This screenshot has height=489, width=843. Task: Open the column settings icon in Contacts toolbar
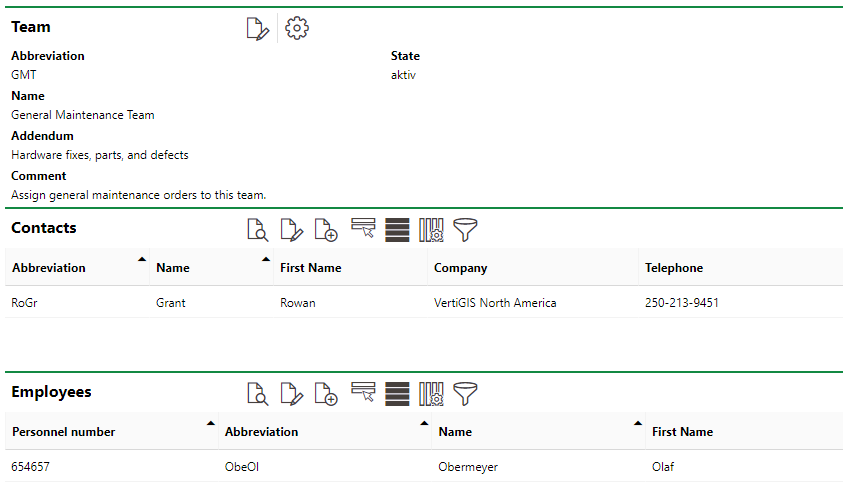(431, 230)
